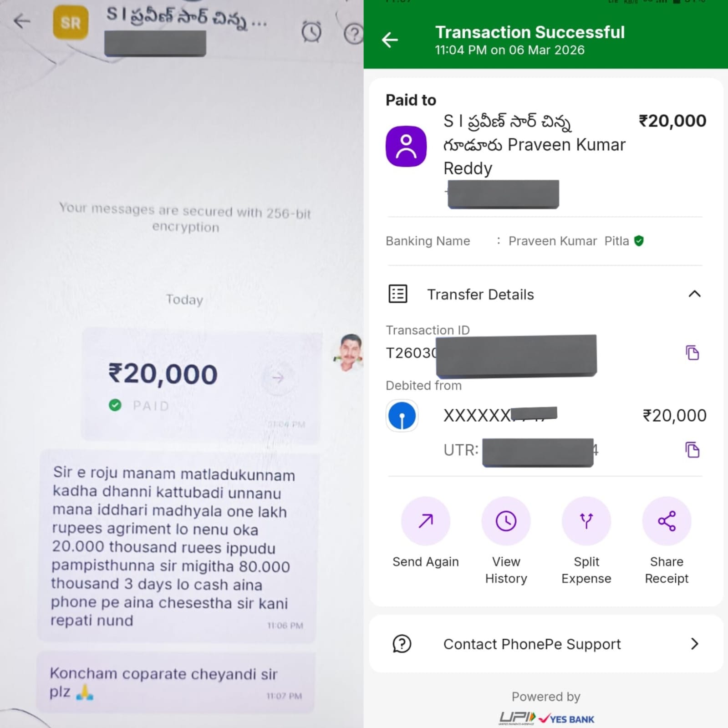Open View History clock icon
This screenshot has width=728, height=728.
point(506,521)
